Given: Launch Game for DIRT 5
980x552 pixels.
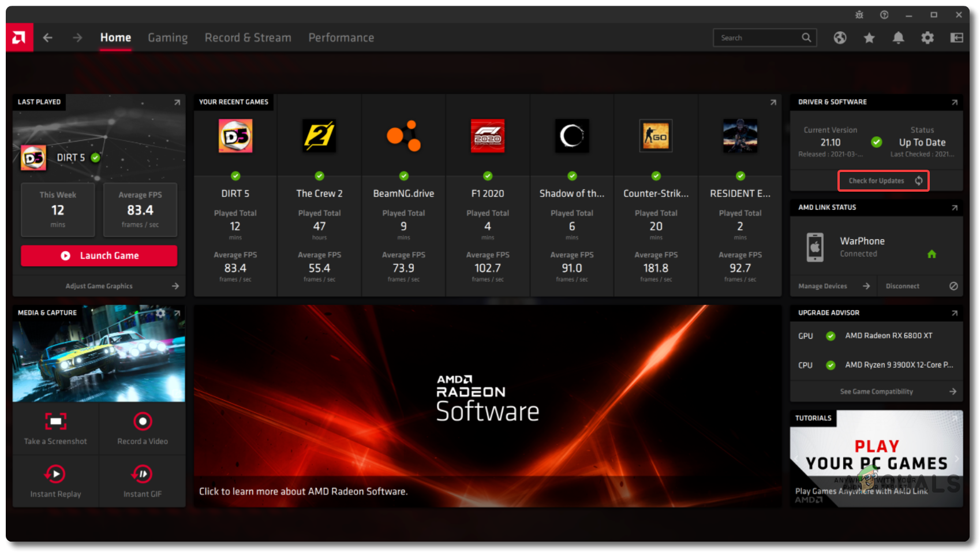Looking at the screenshot, I should [x=99, y=256].
